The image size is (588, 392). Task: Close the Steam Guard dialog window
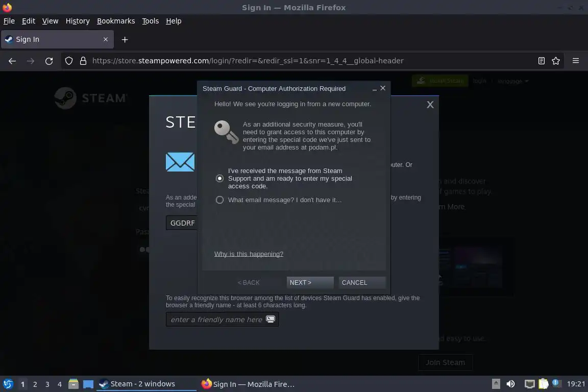pyautogui.click(x=382, y=88)
